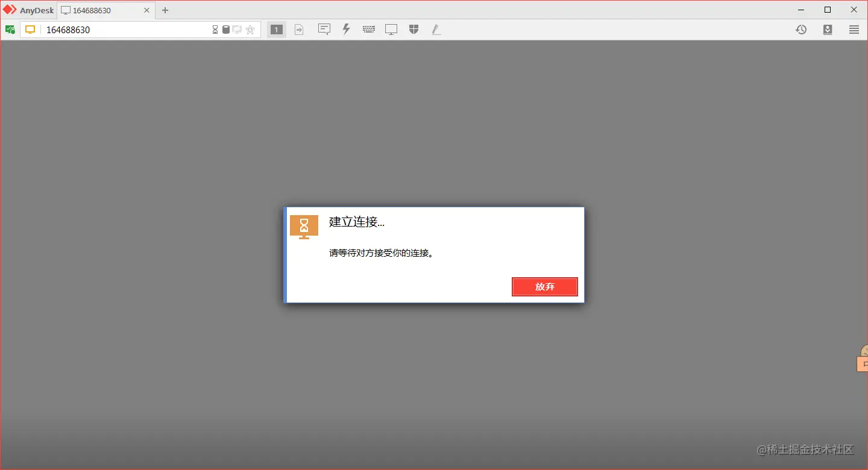868x470 pixels.
Task: Select monitor 1 in the toolbar
Action: pos(276,29)
